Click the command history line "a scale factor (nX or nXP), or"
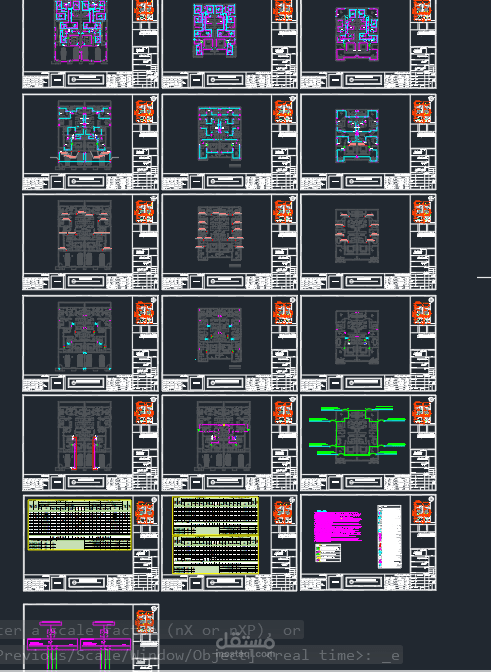Screen dimensions: 491x672 point(164,630)
